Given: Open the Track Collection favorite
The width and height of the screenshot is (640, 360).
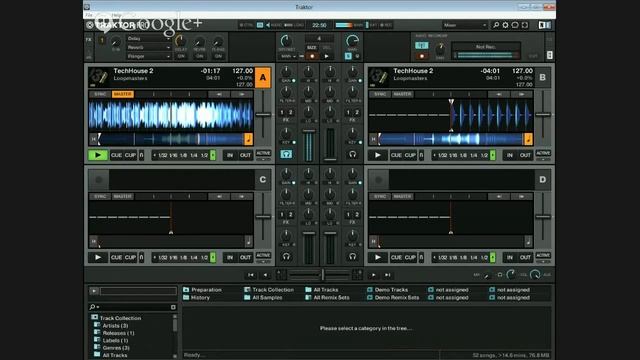Looking at the screenshot, I should click(269, 290).
